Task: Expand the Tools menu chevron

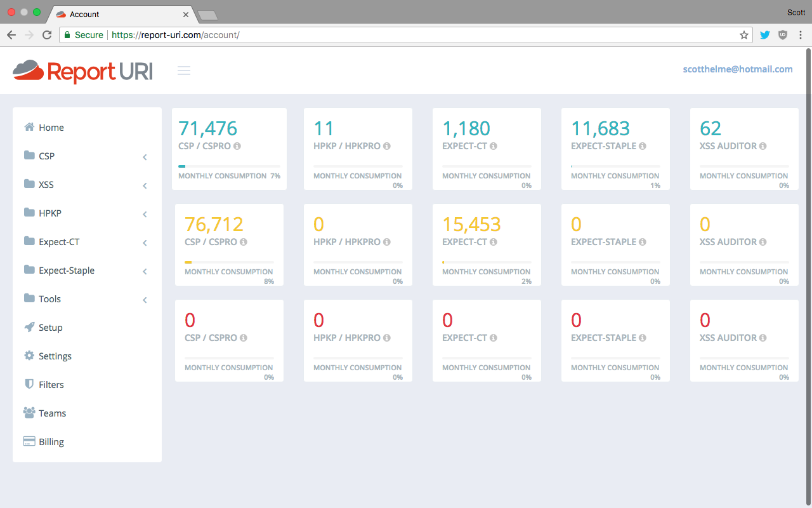Action: pos(145,300)
